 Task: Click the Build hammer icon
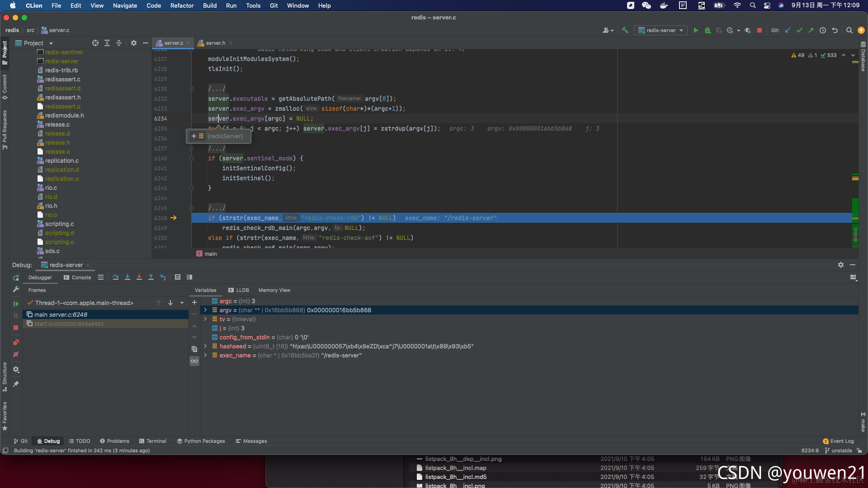(625, 30)
